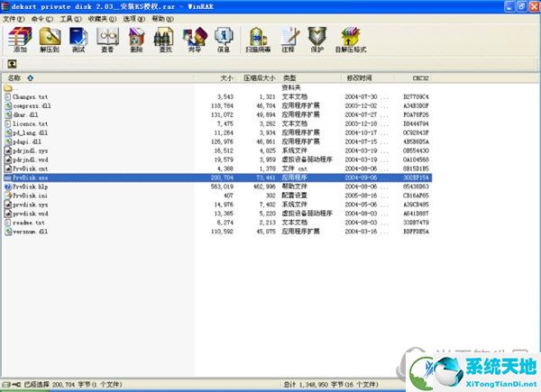Image resolution: width=541 pixels, height=392 pixels.
Task: Click the PrvDisk.ini settings file icon
Action: pyautogui.click(x=8, y=196)
